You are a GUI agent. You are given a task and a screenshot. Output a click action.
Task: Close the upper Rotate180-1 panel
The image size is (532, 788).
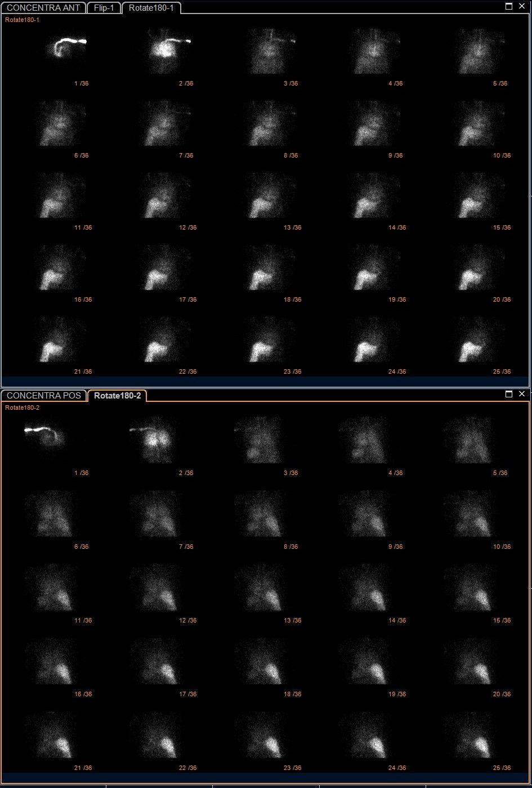(x=522, y=6)
